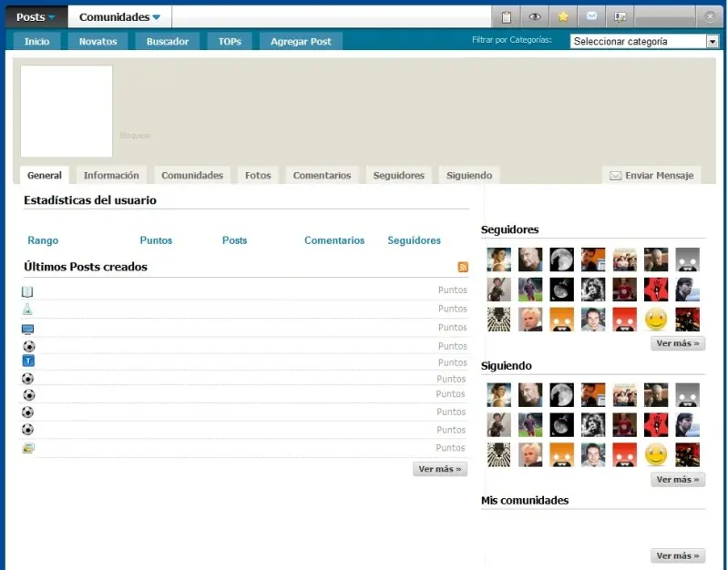
Task: Click the soccer ball icon just above blue T
Action: tap(29, 346)
